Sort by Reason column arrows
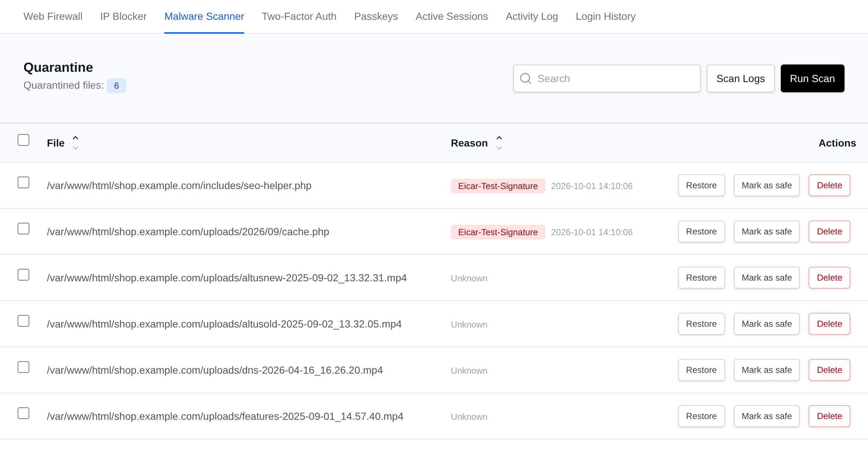This screenshot has width=868, height=463. point(499,143)
